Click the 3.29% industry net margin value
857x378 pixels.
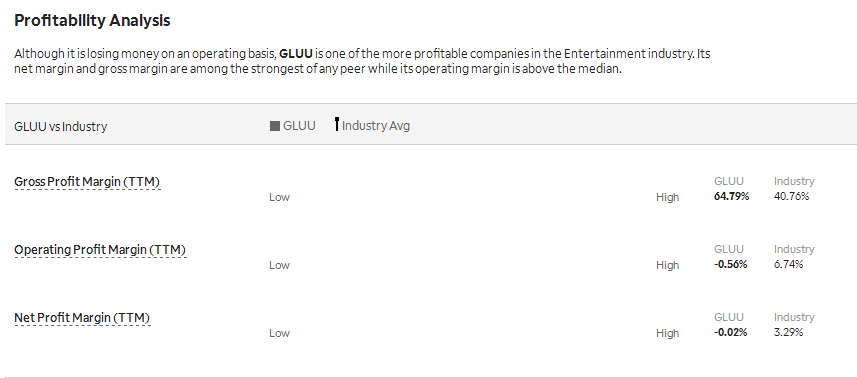tap(789, 332)
